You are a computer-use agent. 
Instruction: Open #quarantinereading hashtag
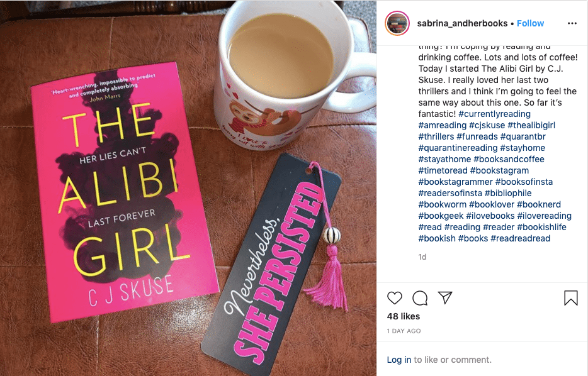pyautogui.click(x=458, y=148)
